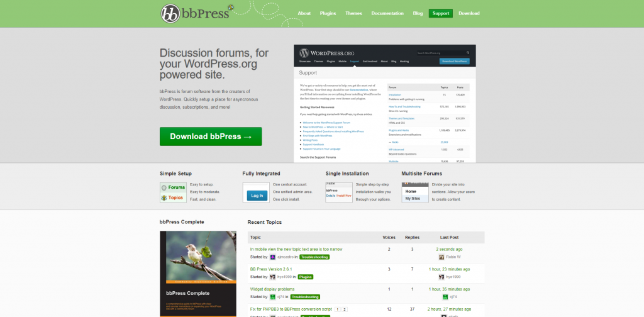This screenshot has width=644, height=317.
Task: Go to page 1 of PHPBB3 topic
Action: (337, 309)
